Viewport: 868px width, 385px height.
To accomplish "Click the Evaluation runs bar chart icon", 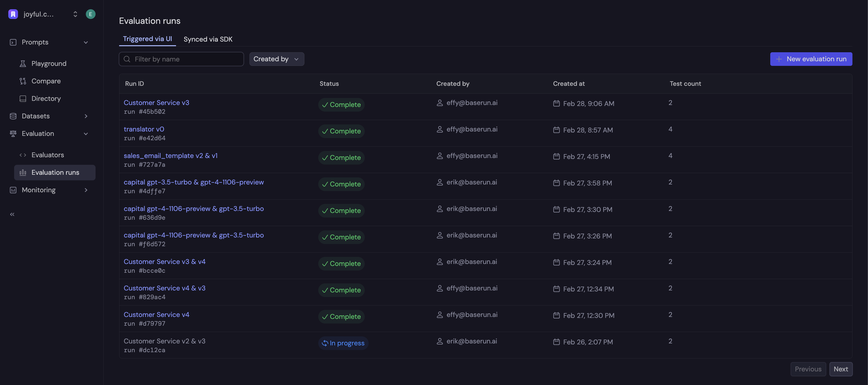I will coord(23,173).
